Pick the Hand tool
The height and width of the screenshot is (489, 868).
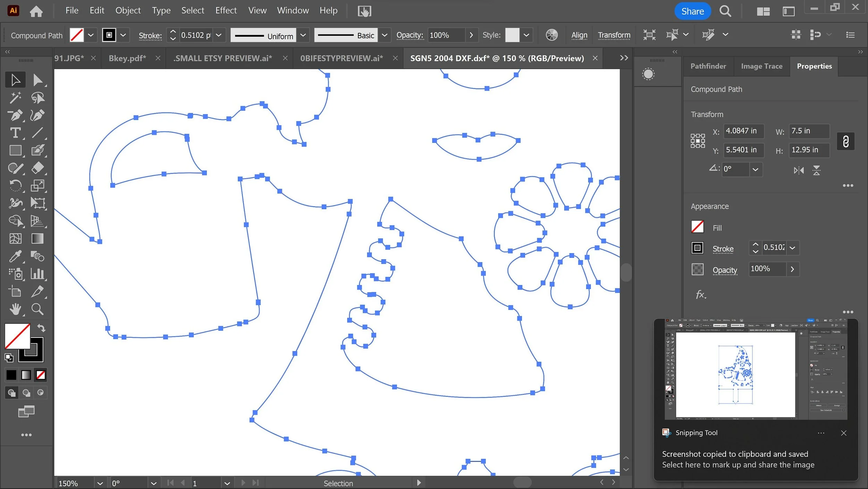[x=15, y=309]
